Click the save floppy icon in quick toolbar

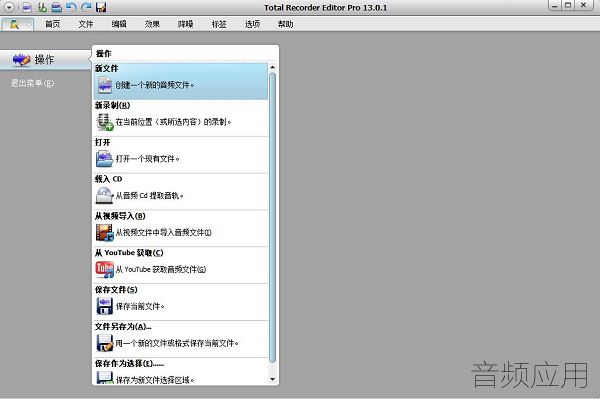101,7
